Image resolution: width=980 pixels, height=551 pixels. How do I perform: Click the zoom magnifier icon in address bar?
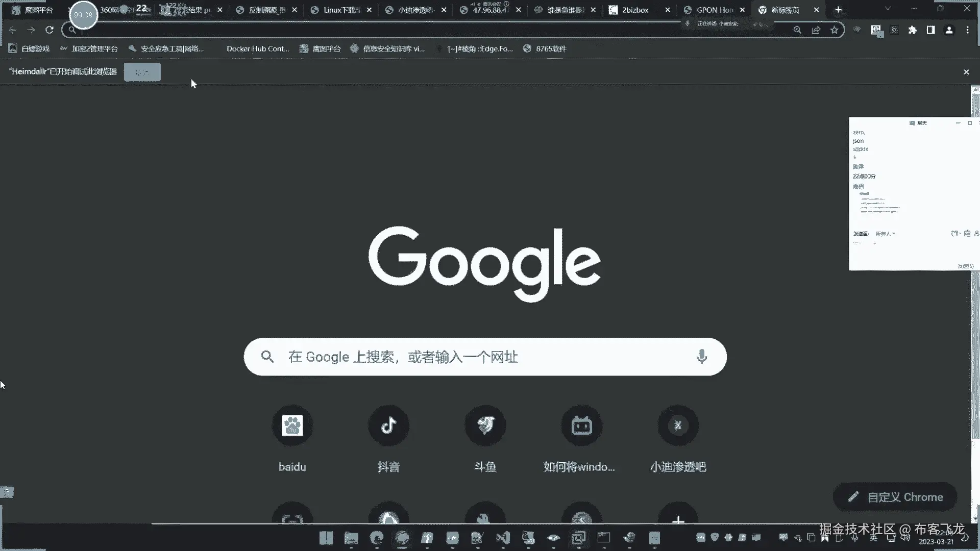[x=797, y=30]
